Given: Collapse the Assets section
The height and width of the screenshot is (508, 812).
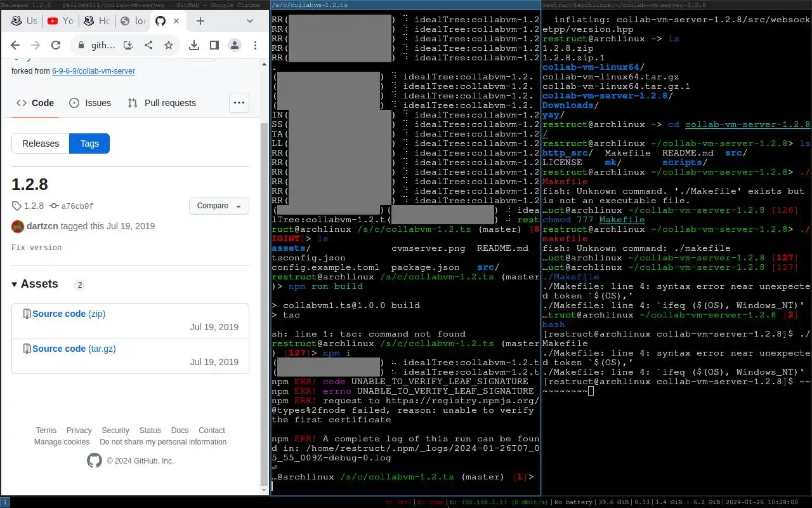Looking at the screenshot, I should point(35,284).
